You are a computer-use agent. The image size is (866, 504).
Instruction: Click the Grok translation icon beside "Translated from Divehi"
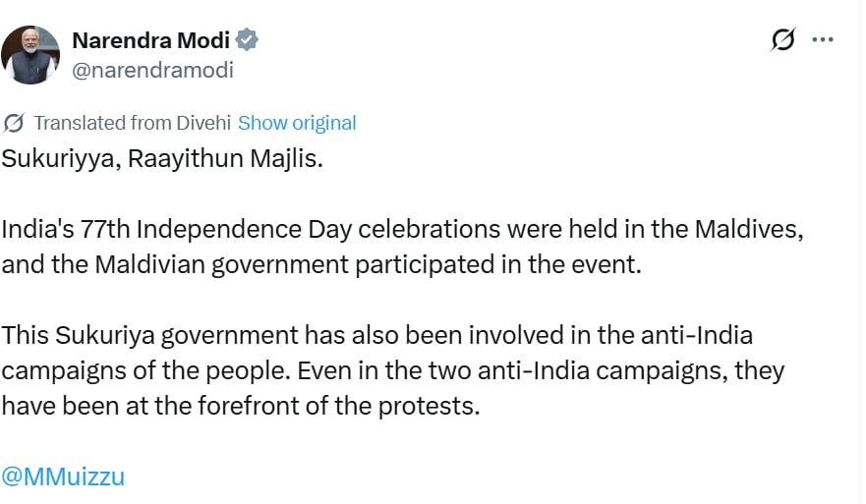coord(14,123)
